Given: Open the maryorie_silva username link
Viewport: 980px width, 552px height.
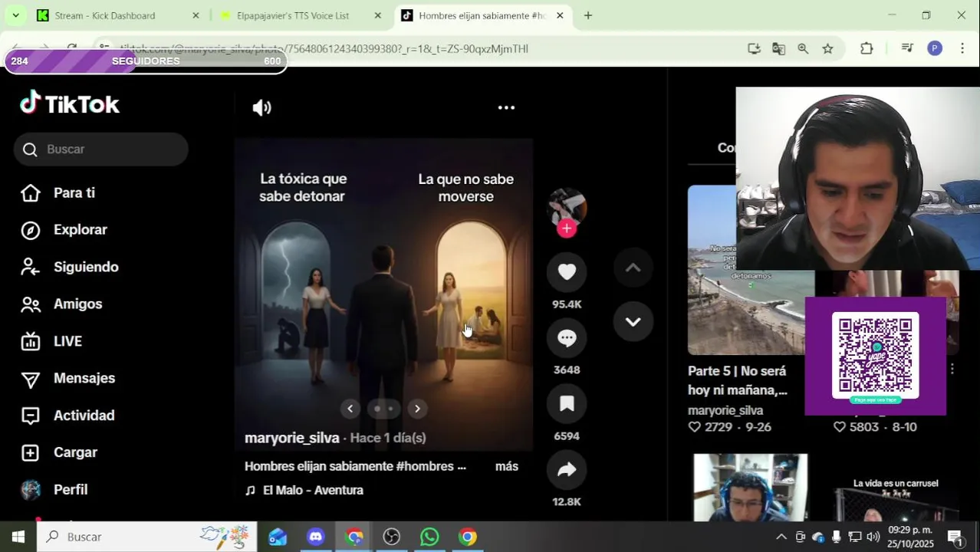Looking at the screenshot, I should (x=291, y=438).
